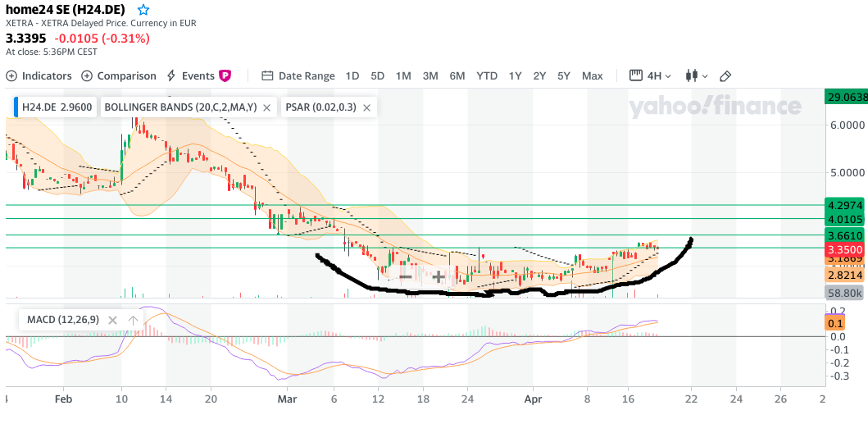Open the 4H interval dropdown
868x424 pixels.
click(x=651, y=76)
